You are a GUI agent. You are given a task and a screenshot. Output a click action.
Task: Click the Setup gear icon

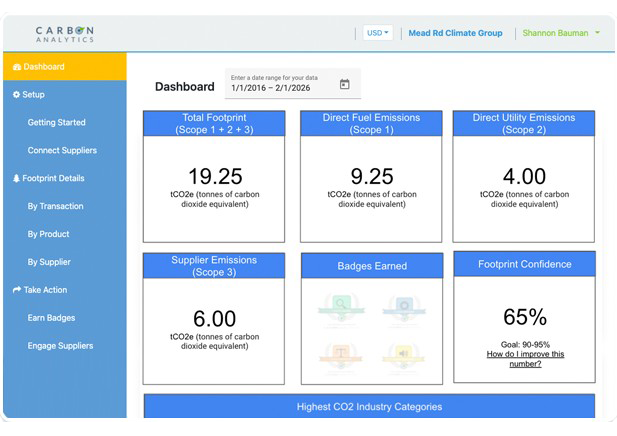click(16, 95)
